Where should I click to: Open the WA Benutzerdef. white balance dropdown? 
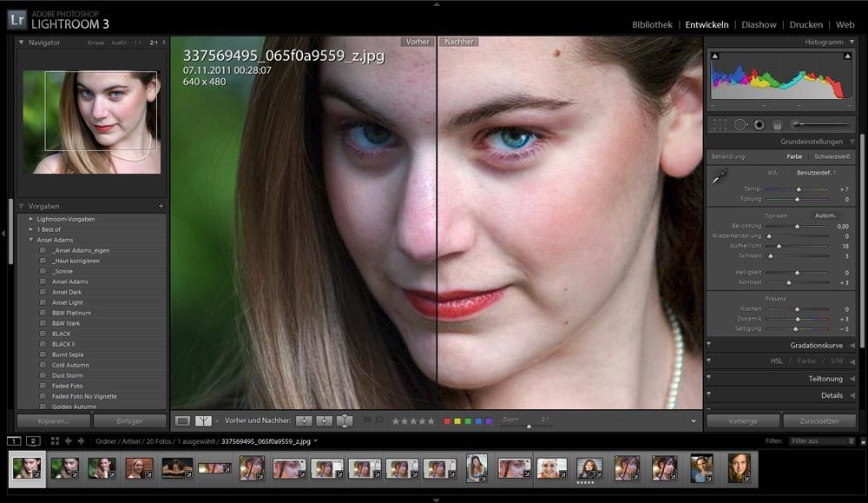point(817,173)
